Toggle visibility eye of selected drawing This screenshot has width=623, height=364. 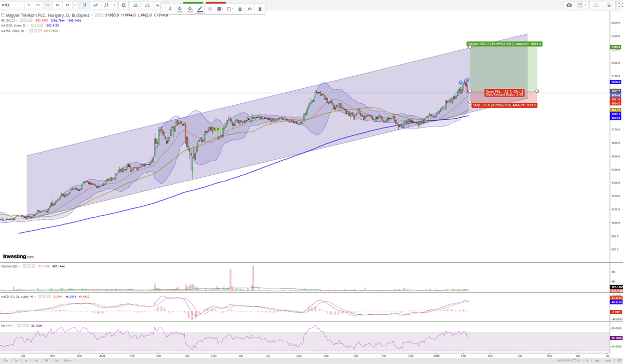point(250,9)
